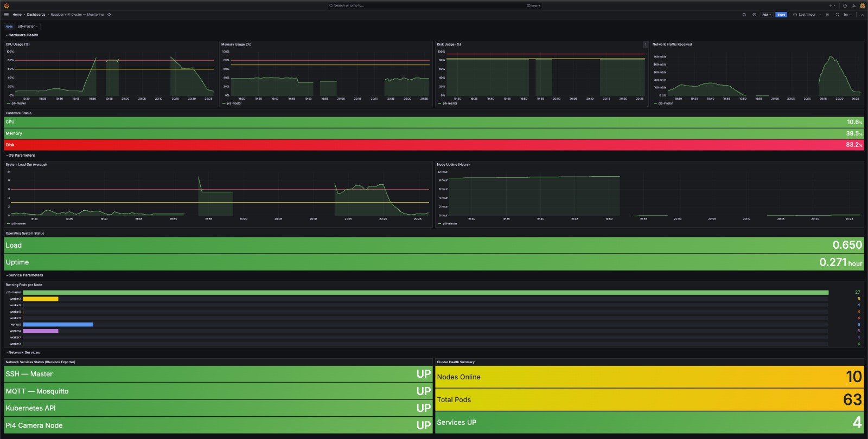Open the Last 1 hour time picker
The image size is (868, 439).
(807, 15)
